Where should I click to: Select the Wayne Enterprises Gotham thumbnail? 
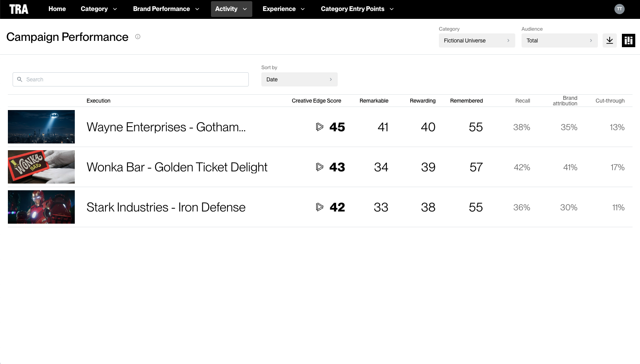(41, 127)
